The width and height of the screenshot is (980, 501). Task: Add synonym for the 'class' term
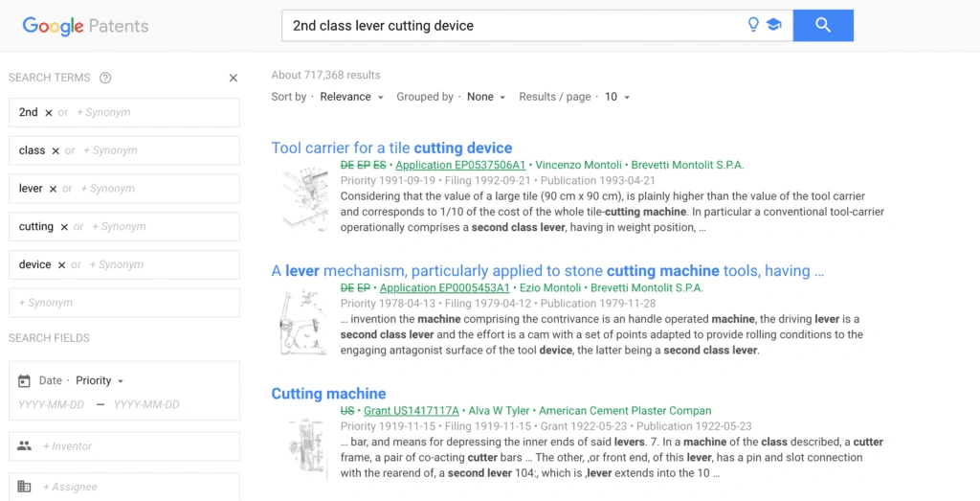click(110, 150)
